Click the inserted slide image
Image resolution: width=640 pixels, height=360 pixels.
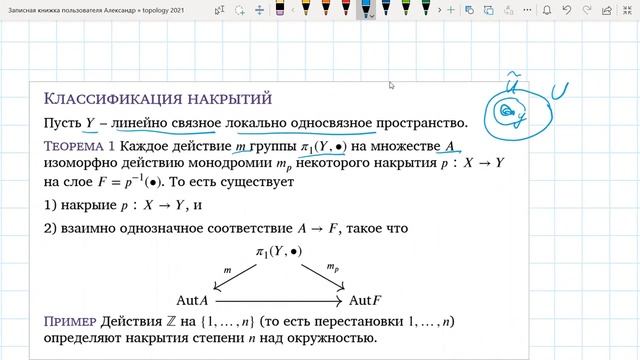(x=279, y=220)
